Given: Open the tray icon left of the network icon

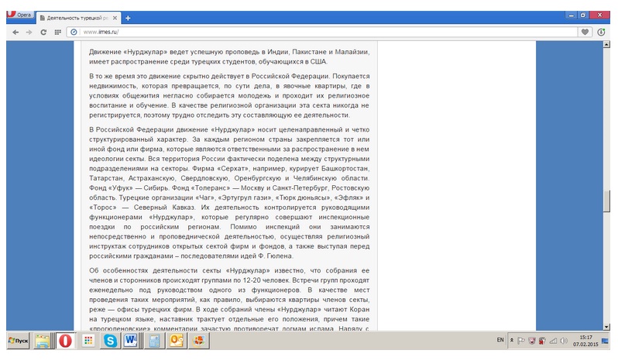Looking at the screenshot, I should pos(542,341).
